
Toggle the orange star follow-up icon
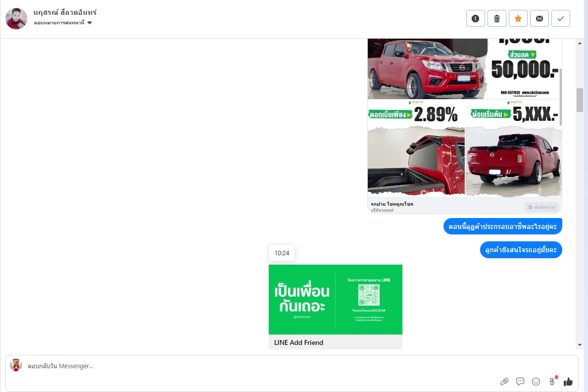coord(518,18)
